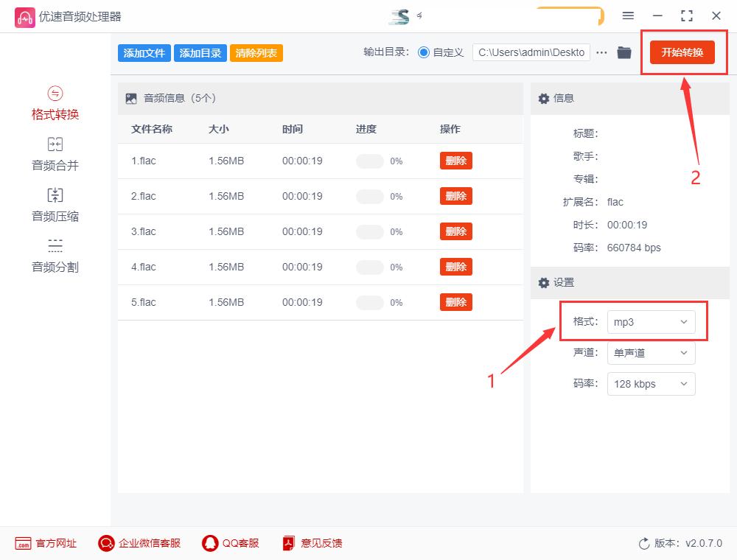Open the 官方网址 official website link
The image size is (737, 560).
[46, 543]
